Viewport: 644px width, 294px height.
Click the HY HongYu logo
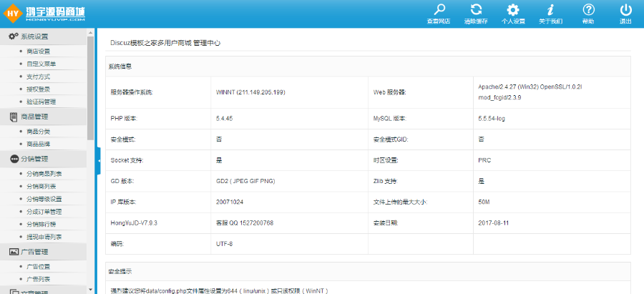(44, 13)
